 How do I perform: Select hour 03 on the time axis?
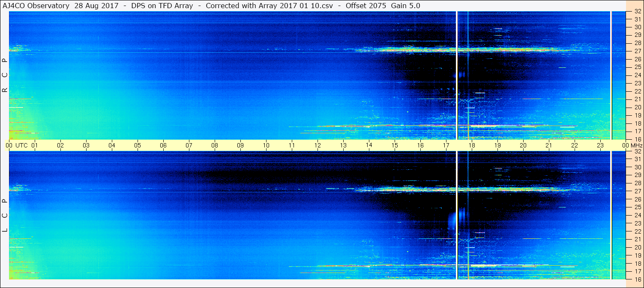[86, 145]
